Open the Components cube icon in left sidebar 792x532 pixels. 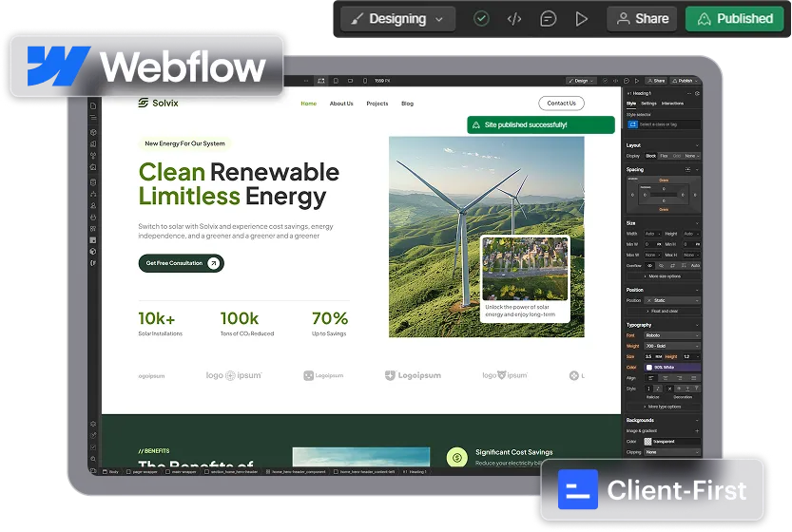[93, 132]
